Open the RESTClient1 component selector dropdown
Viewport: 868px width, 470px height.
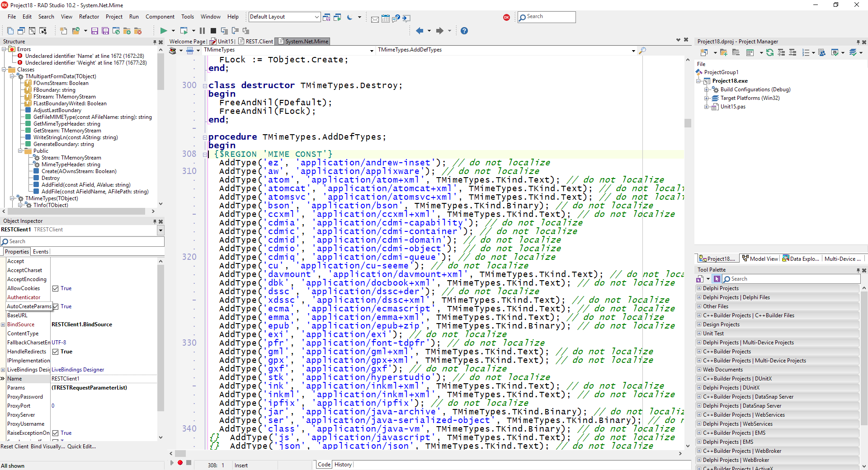coord(160,230)
